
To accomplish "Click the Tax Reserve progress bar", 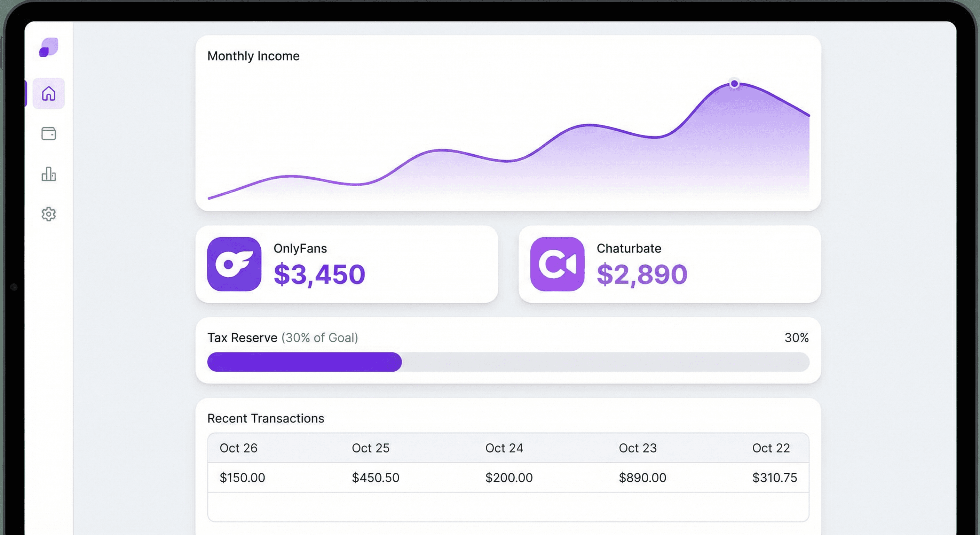I will coord(508,362).
